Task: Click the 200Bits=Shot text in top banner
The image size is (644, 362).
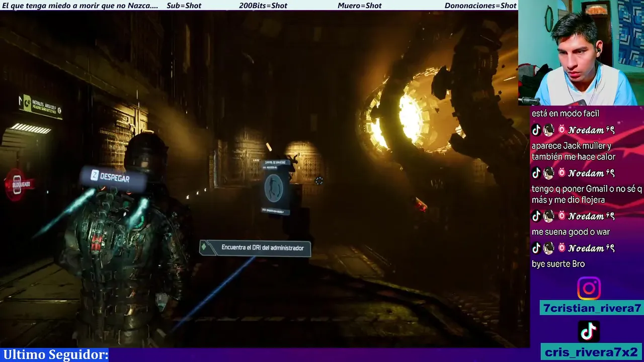Action: pos(263,6)
